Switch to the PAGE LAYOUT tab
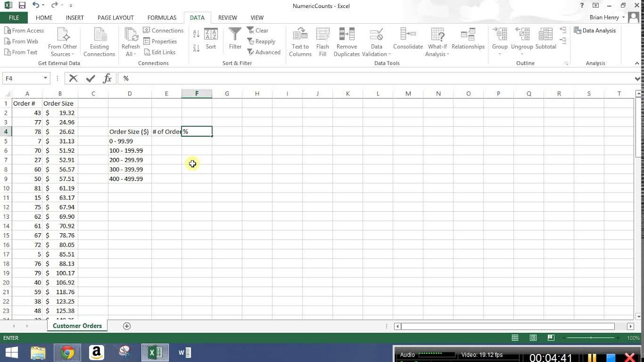This screenshot has width=644, height=362. click(x=116, y=18)
